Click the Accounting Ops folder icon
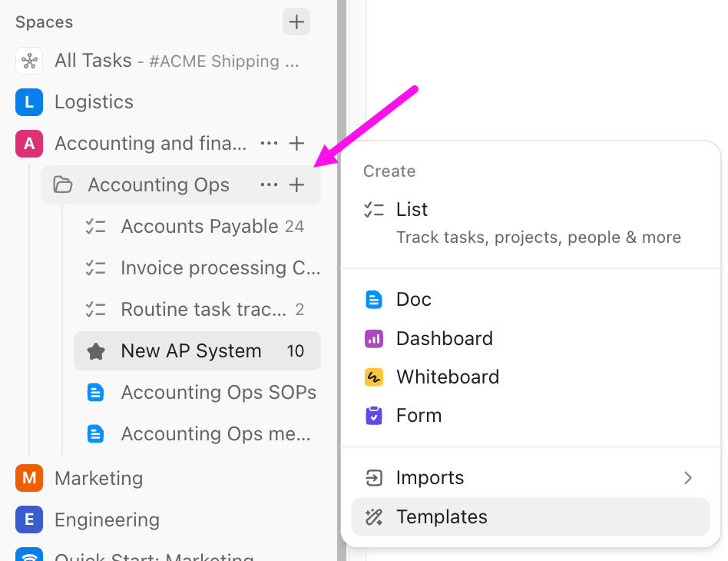Image resolution: width=728 pixels, height=561 pixels. 62,184
